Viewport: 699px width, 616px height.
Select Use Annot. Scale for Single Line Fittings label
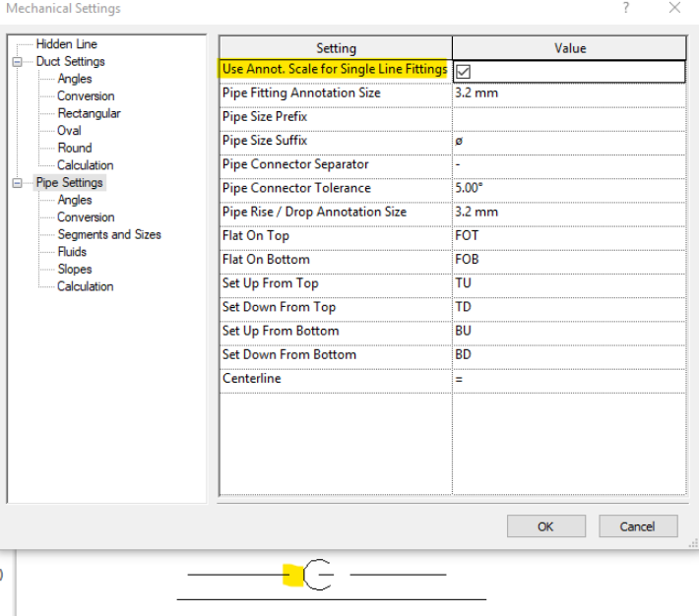click(x=335, y=69)
